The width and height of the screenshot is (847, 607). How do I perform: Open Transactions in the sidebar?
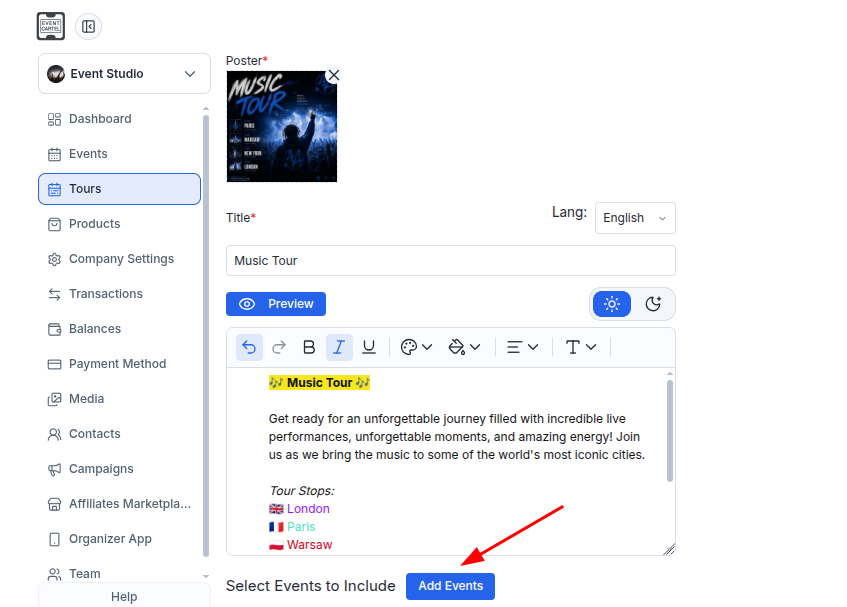point(119,294)
